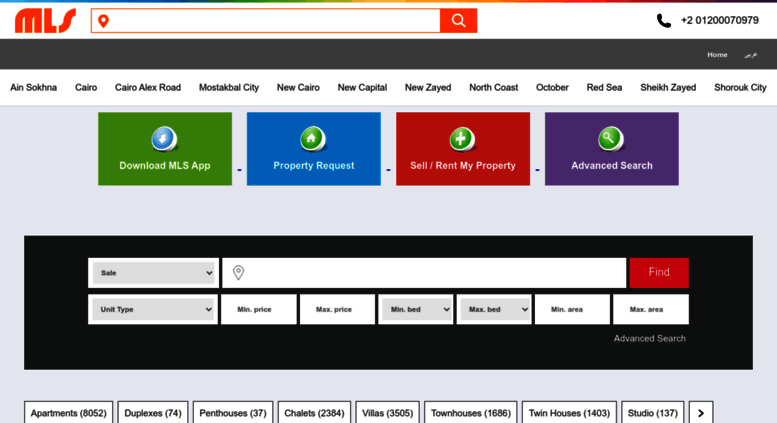Click the Max. price field
Image resolution: width=777 pixels, height=423 pixels.
[337, 310]
